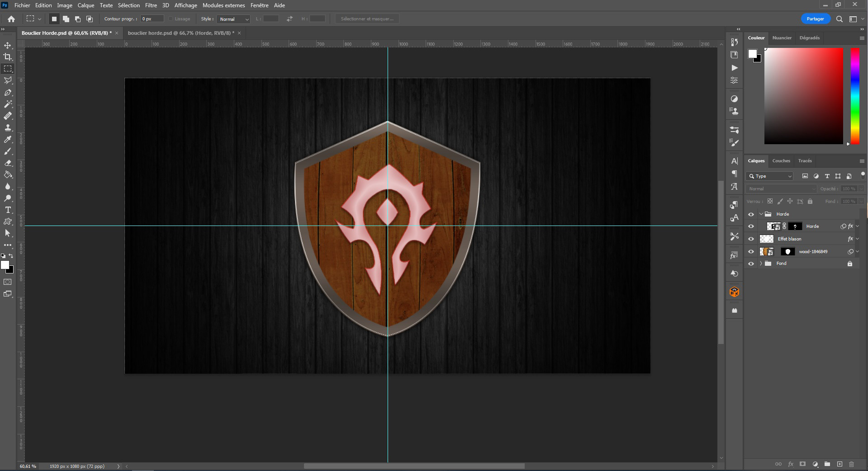
Task: Open the Character panel icon
Action: coord(734,161)
